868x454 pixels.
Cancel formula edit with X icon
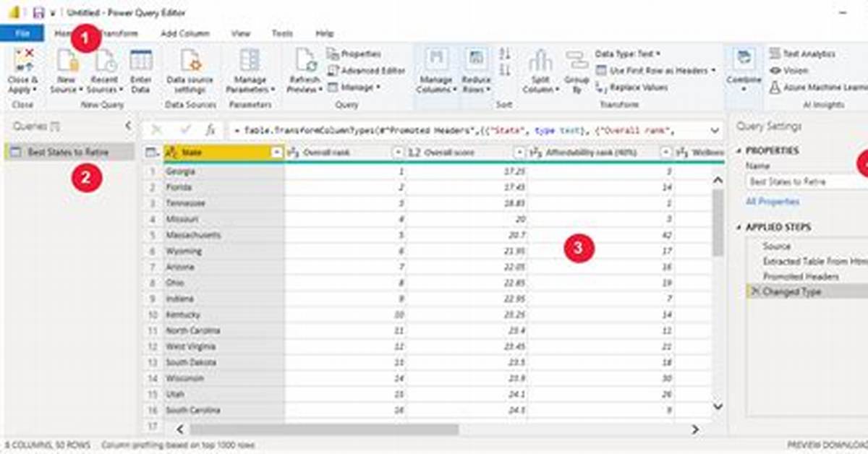[156, 130]
